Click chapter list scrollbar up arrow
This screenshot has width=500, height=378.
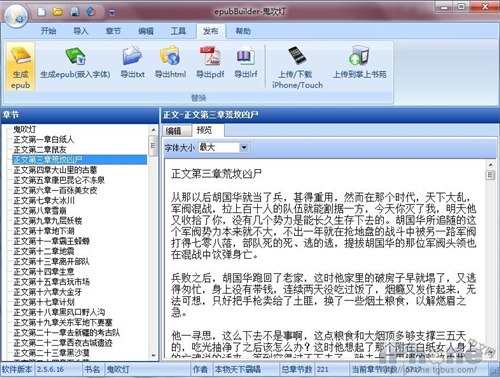153,130
